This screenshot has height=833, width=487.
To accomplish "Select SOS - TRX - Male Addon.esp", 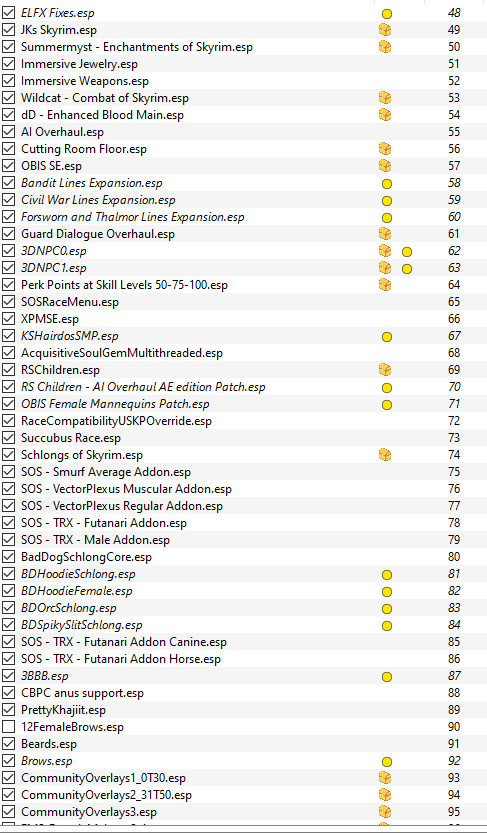I will pos(96,540).
